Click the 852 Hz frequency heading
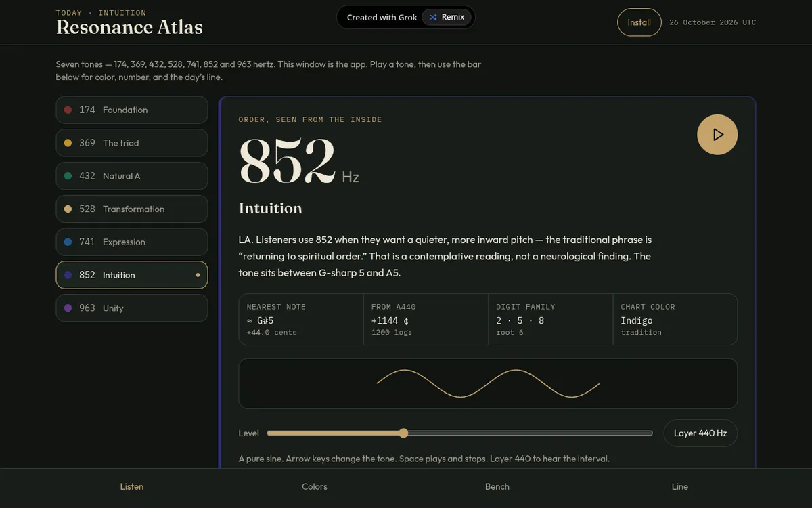This screenshot has height=508, width=812. point(299,161)
